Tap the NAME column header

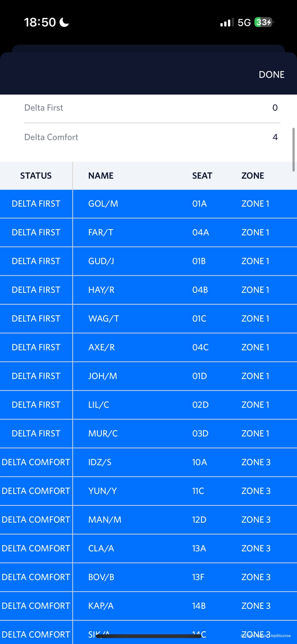click(101, 176)
